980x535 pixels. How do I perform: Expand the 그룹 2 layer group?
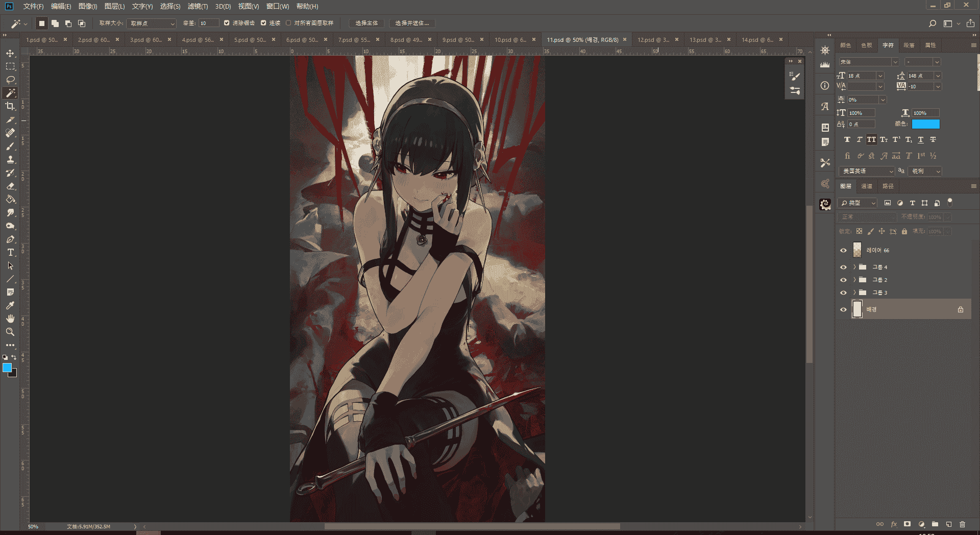tap(854, 280)
